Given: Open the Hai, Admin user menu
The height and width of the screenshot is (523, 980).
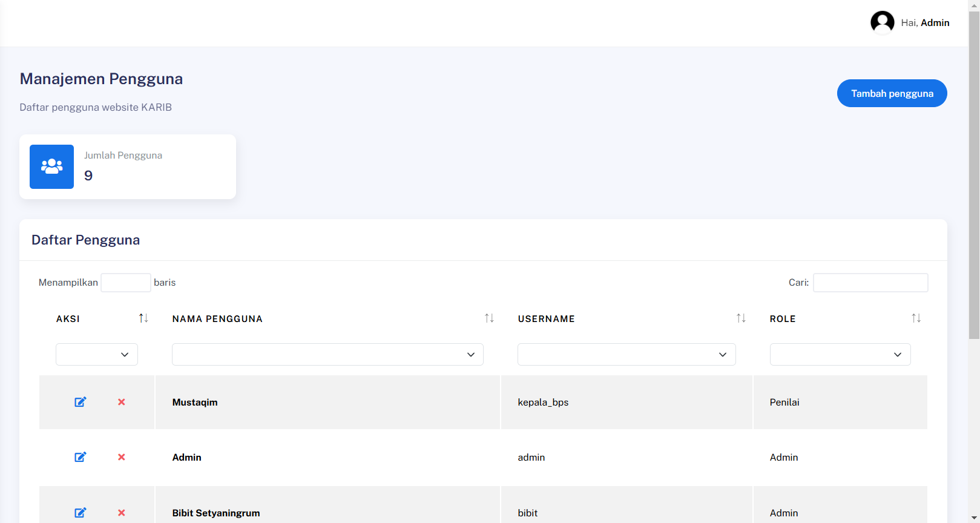Looking at the screenshot, I should coord(925,23).
